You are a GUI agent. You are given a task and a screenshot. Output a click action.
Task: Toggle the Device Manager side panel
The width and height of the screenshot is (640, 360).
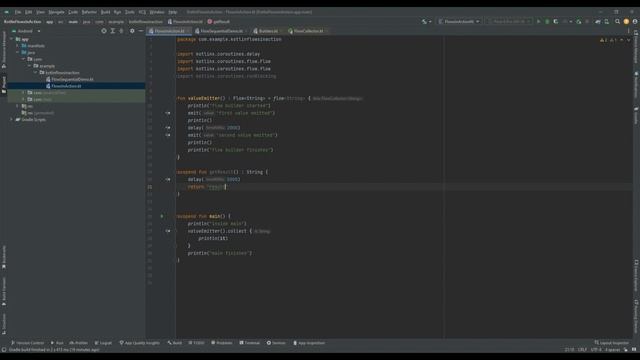point(636,47)
